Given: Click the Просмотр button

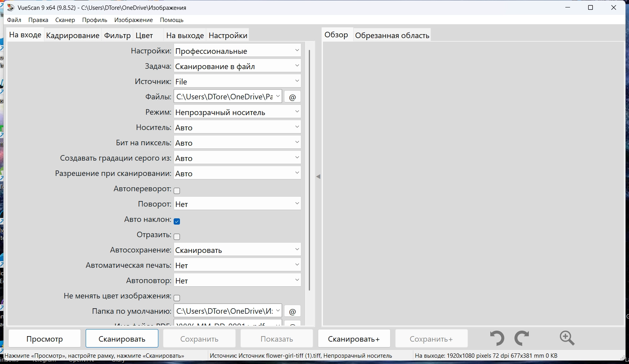Looking at the screenshot, I should 44,338.
